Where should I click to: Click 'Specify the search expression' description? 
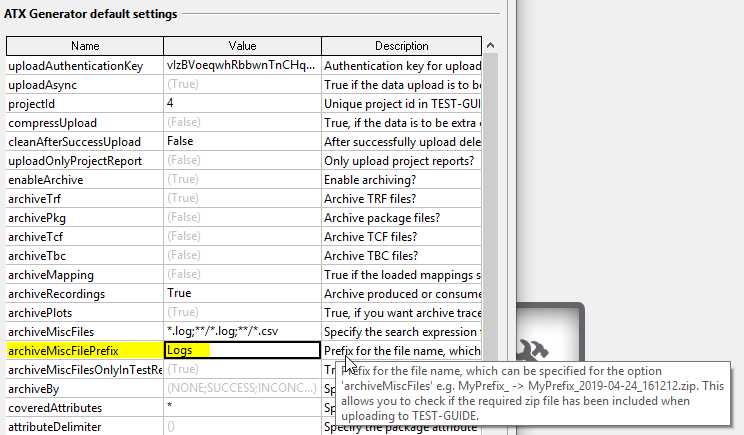pos(401,331)
